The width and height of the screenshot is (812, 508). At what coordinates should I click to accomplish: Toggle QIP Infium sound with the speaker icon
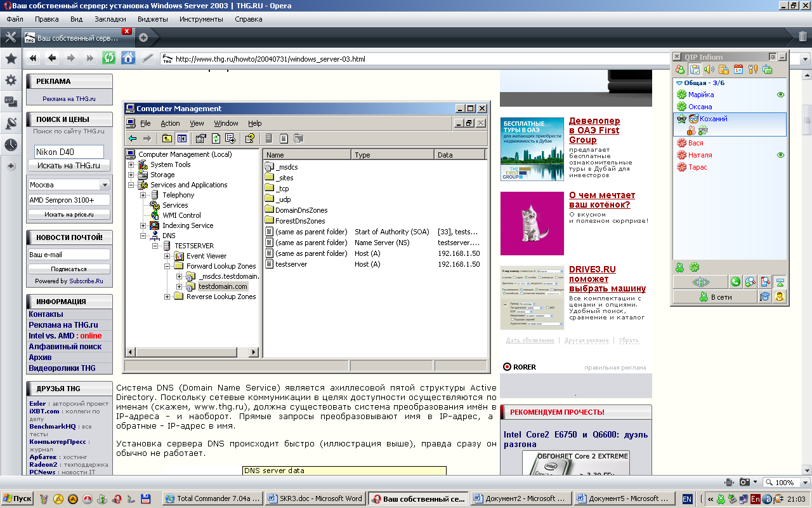(709, 69)
